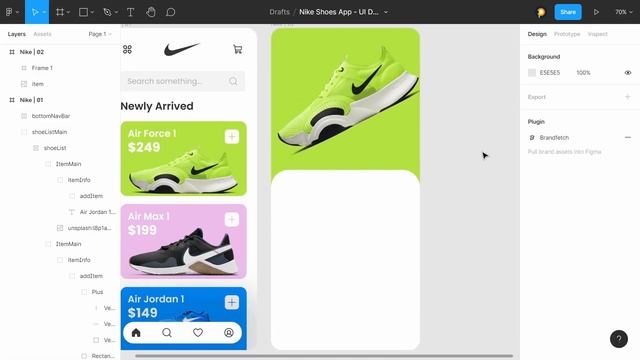Click the shopping cart icon in design

[238, 49]
